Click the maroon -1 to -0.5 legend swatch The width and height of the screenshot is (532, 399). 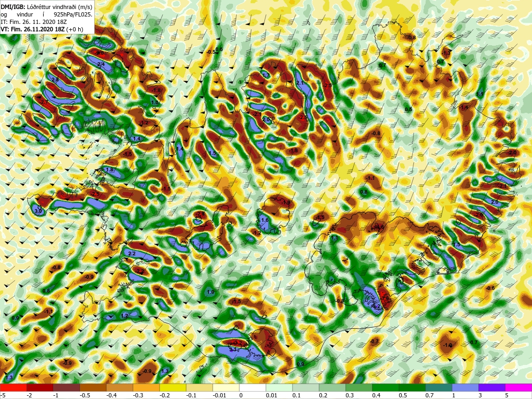pos(66,387)
